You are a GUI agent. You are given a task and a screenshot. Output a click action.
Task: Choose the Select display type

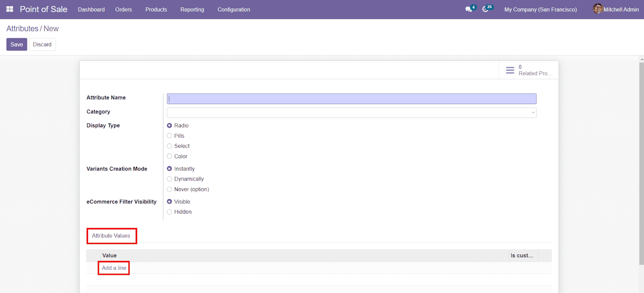click(x=169, y=146)
